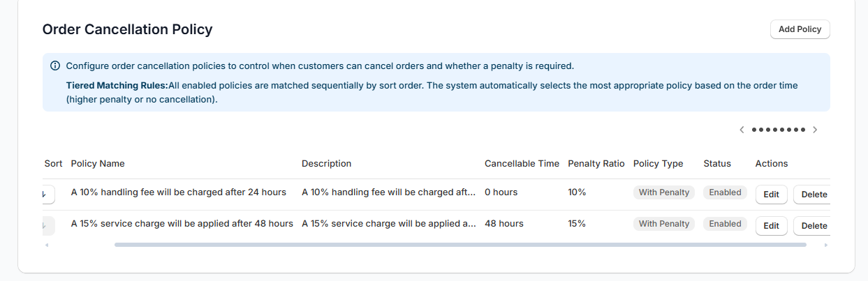Click the Cancellable Time column header

522,164
